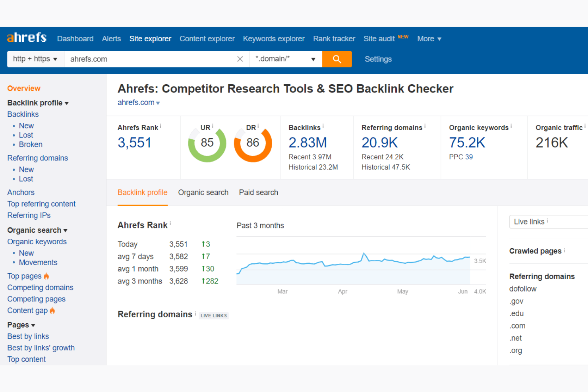Select Competing domains in the sidebar
Screen dimensions: 588x392
tap(40, 287)
